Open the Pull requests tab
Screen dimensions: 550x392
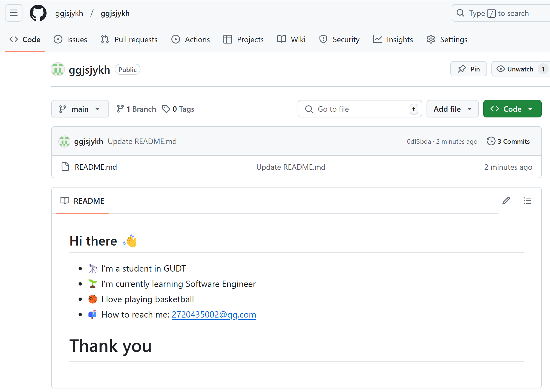pyautogui.click(x=129, y=39)
